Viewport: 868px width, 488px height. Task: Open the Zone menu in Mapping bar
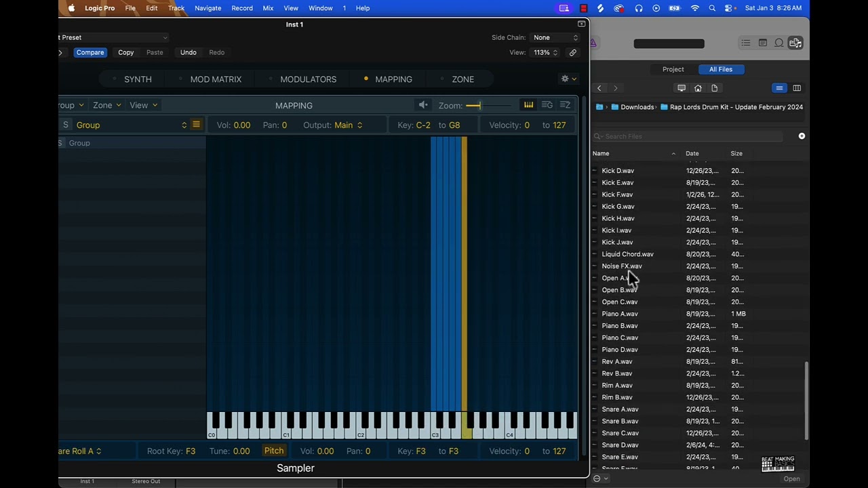pyautogui.click(x=107, y=105)
